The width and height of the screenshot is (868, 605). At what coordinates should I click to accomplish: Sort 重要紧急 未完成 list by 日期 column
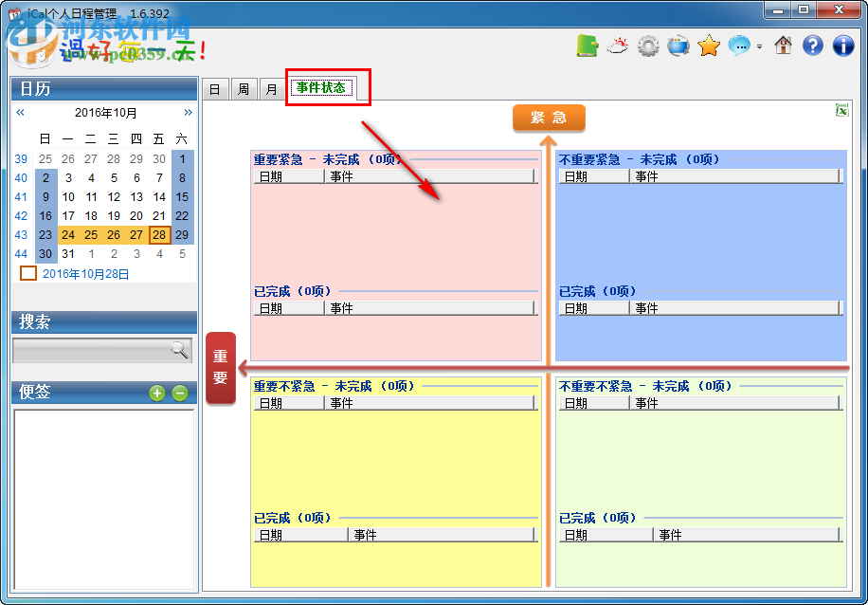(x=289, y=176)
